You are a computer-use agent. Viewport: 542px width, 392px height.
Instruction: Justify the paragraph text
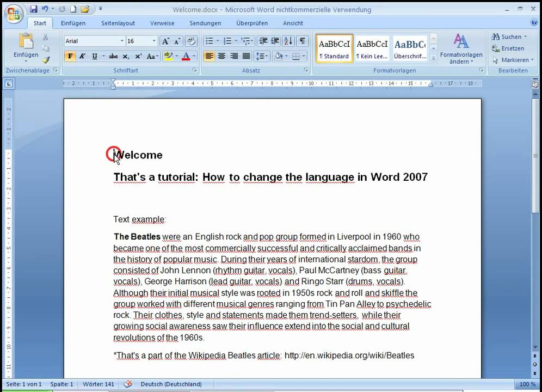[x=246, y=56]
